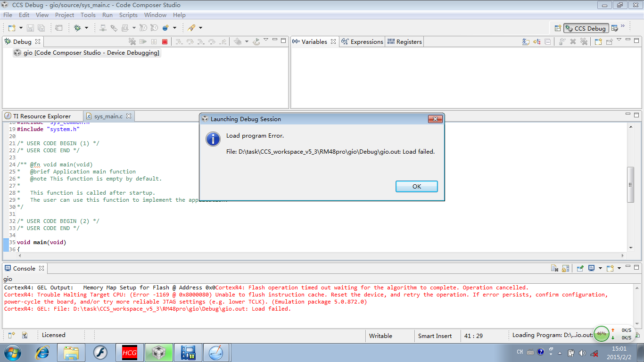Click the Remove All Terminated Launches icon
The width and height of the screenshot is (644, 362).
132,41
